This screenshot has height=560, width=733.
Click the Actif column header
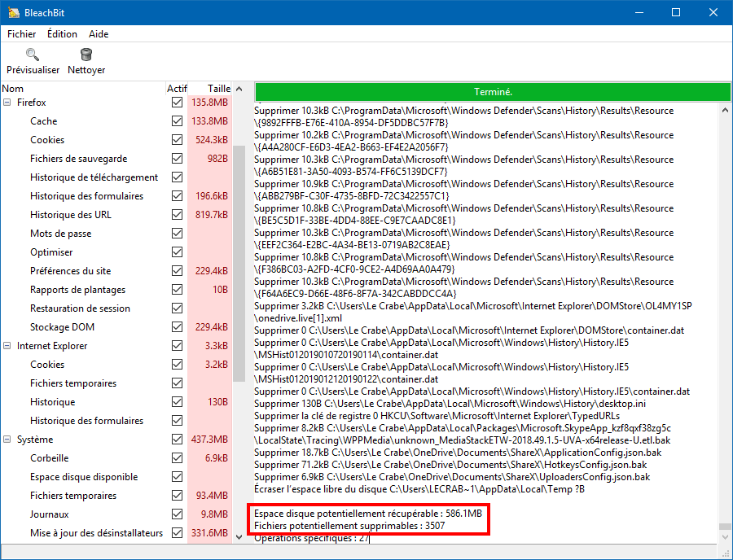[177, 88]
